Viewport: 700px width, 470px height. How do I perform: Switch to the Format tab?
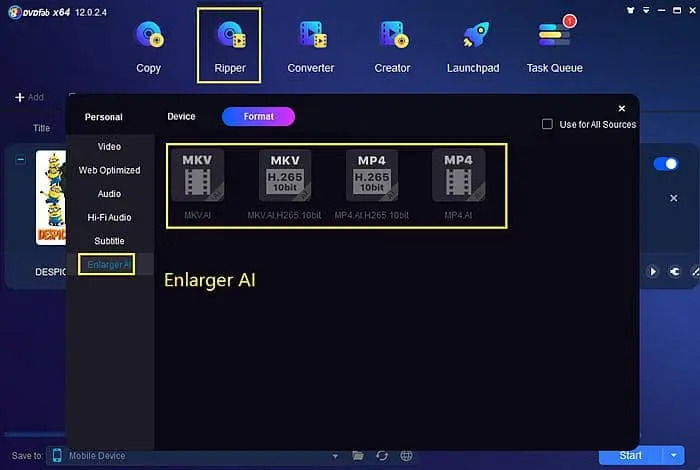tap(258, 116)
